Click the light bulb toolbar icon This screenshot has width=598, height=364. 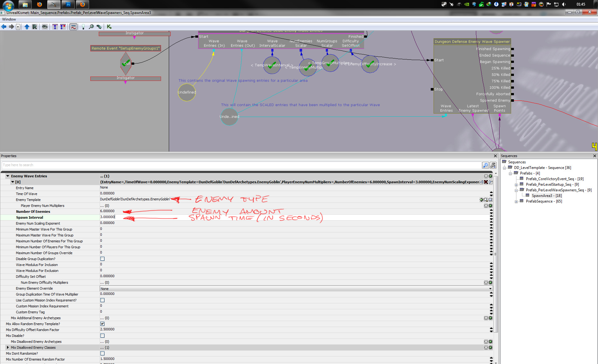(83, 27)
